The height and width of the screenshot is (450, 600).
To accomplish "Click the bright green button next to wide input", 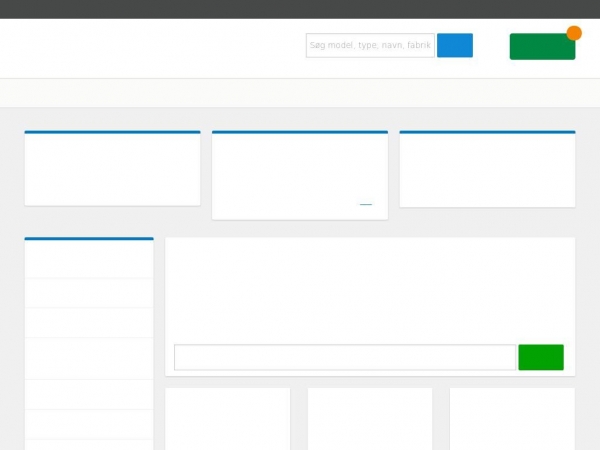I will [541, 357].
